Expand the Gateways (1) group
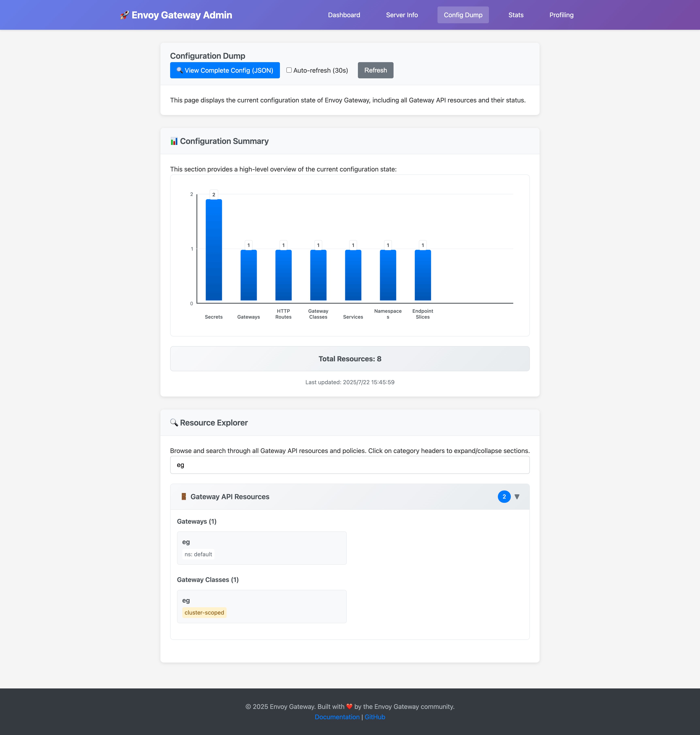Image resolution: width=700 pixels, height=735 pixels. point(197,521)
